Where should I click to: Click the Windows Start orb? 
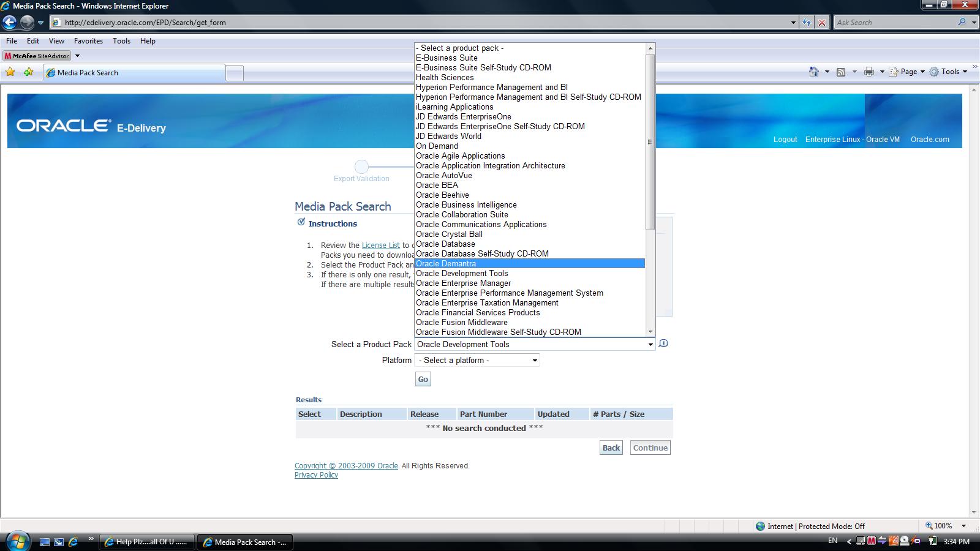(x=17, y=541)
